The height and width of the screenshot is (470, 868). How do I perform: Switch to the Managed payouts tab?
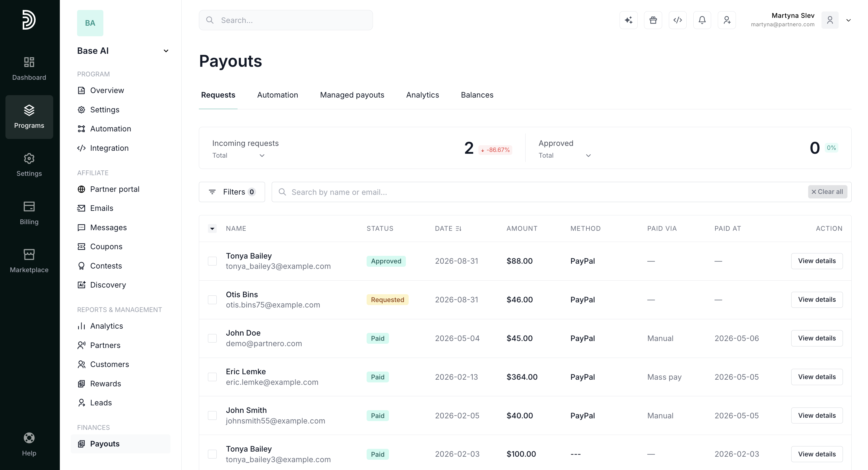(x=352, y=95)
